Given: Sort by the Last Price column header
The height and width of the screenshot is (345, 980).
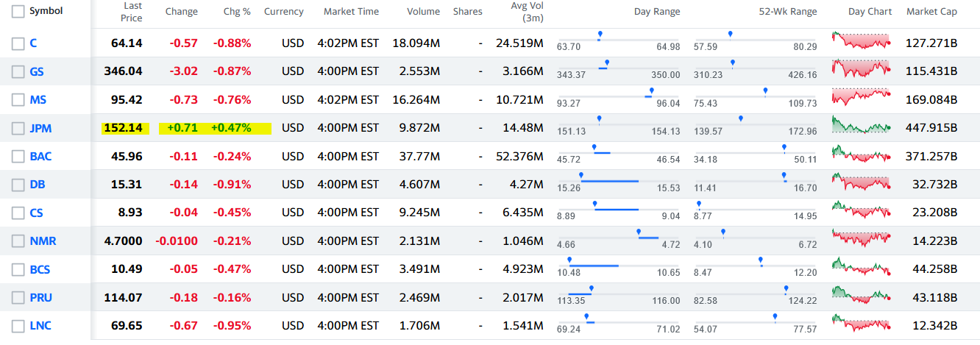Looking at the screenshot, I should (132, 12).
